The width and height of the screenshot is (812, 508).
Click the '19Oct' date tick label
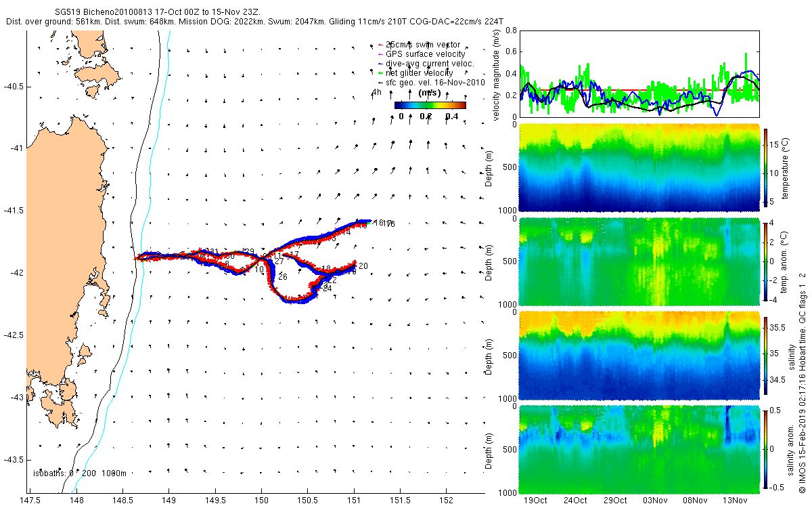535,501
